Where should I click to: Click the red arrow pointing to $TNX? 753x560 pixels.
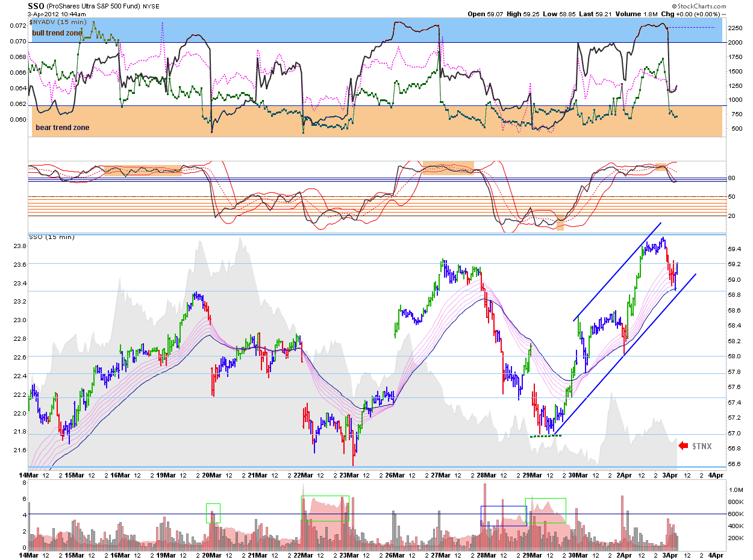(683, 446)
